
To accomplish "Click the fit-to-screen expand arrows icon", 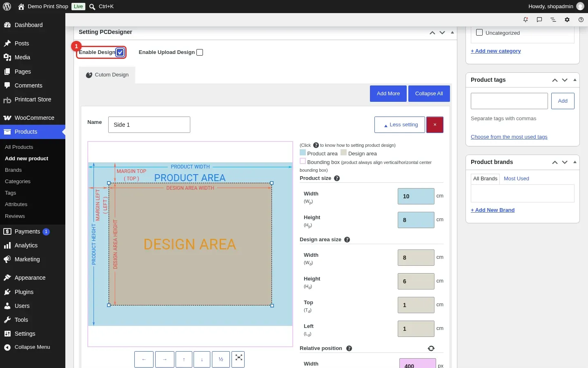I will [x=239, y=359].
